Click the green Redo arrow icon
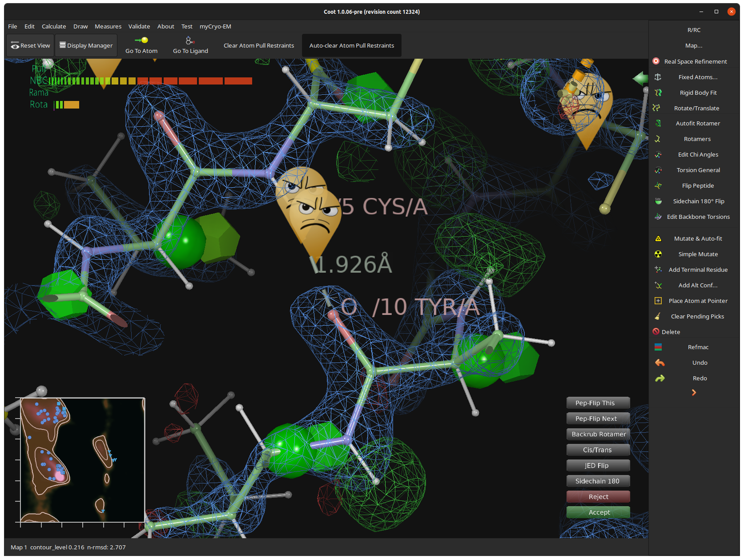 660,378
